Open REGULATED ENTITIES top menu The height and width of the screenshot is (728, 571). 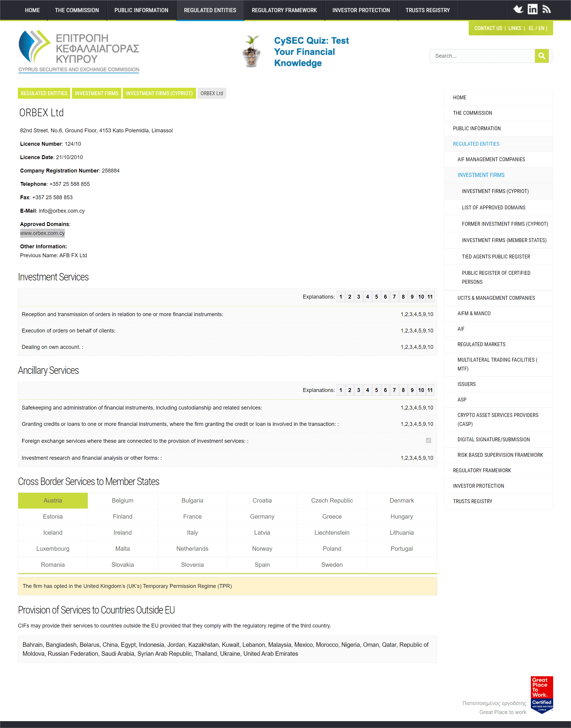point(210,10)
